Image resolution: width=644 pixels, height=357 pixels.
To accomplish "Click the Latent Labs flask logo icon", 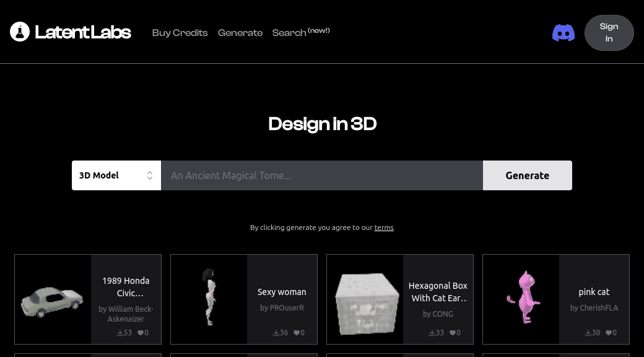I will [19, 31].
